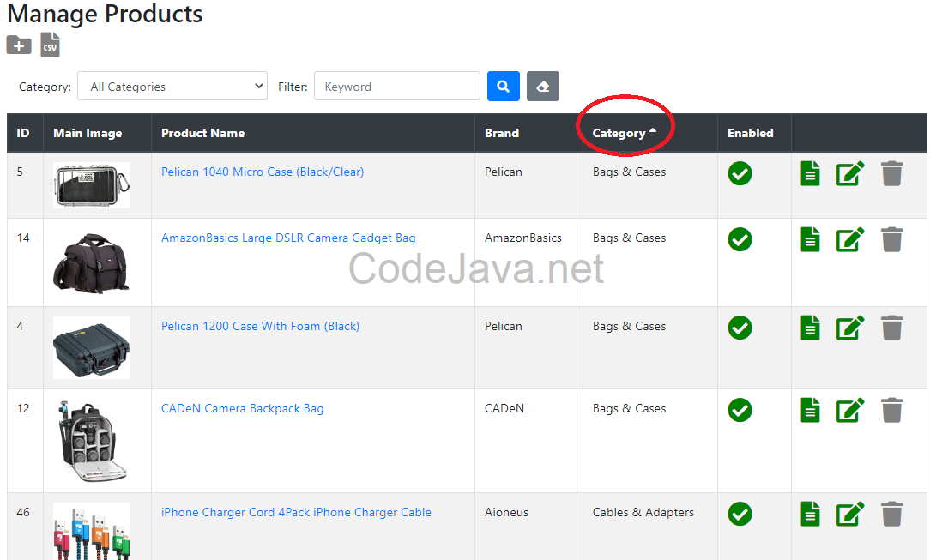Screen dimensions: 930x560
Task: Toggle enabled check for Pelican 1200 Case
Action: click(x=740, y=328)
